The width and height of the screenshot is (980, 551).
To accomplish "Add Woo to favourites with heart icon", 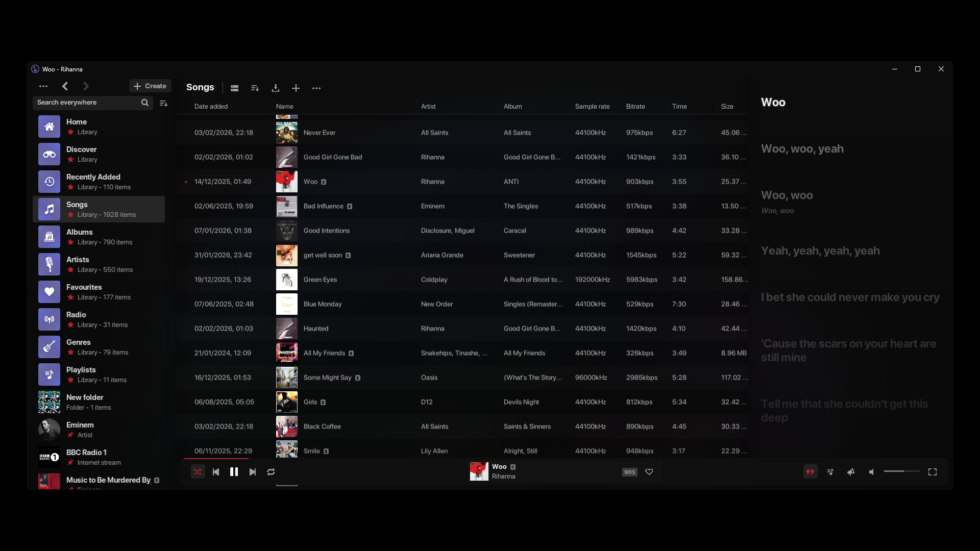I will [649, 472].
